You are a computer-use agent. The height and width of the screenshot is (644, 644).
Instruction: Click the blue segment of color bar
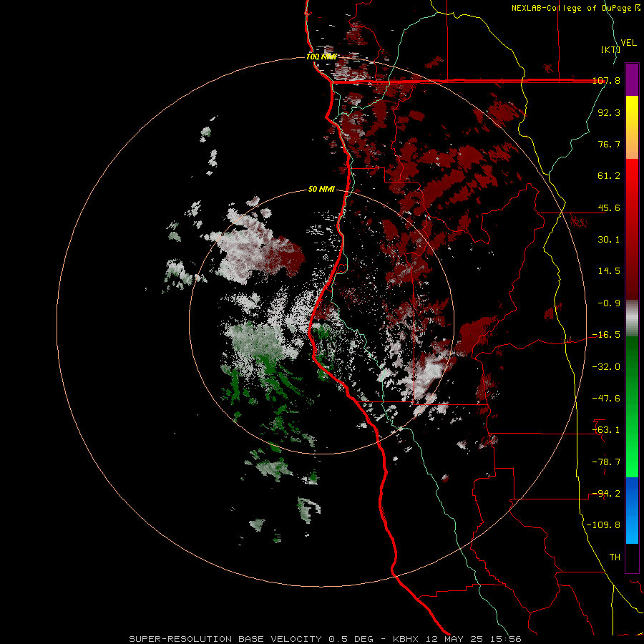(632, 510)
